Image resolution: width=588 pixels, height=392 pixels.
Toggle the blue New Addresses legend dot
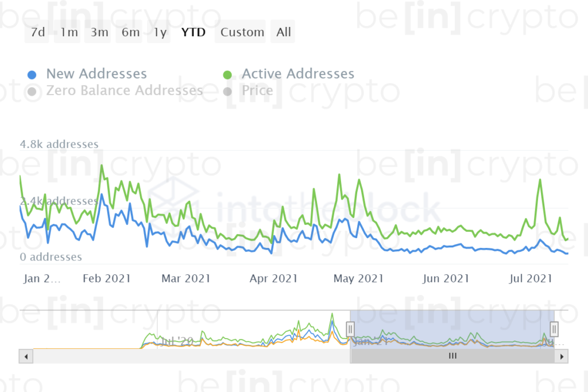click(x=32, y=75)
